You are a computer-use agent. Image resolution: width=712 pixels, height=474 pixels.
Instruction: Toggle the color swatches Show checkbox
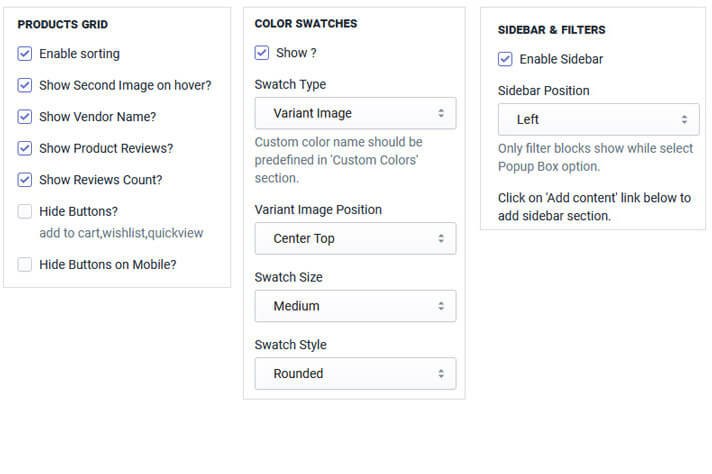tap(262, 53)
